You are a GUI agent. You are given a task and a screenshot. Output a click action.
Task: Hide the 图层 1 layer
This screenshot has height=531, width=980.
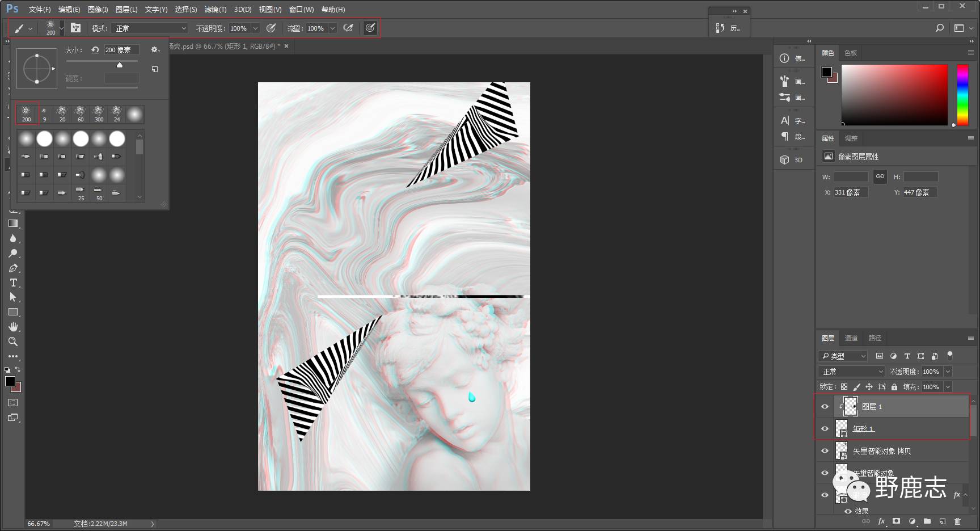pyautogui.click(x=825, y=406)
